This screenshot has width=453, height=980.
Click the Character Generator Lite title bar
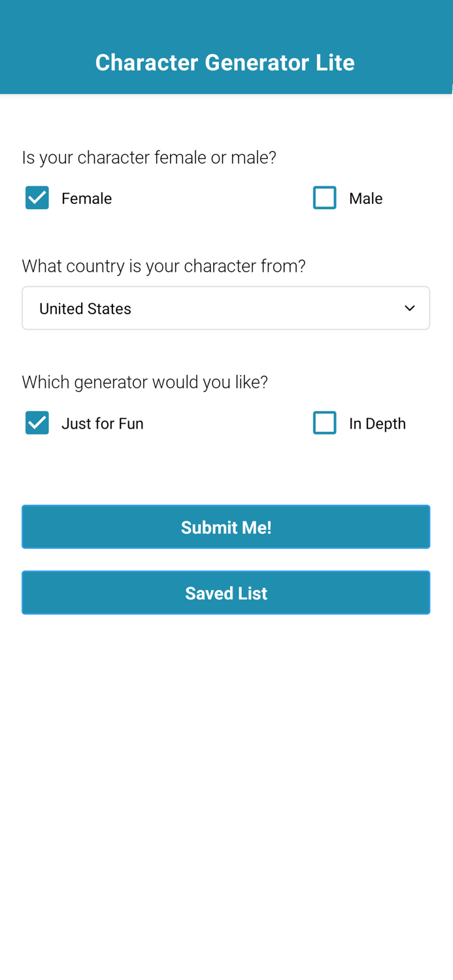click(226, 62)
